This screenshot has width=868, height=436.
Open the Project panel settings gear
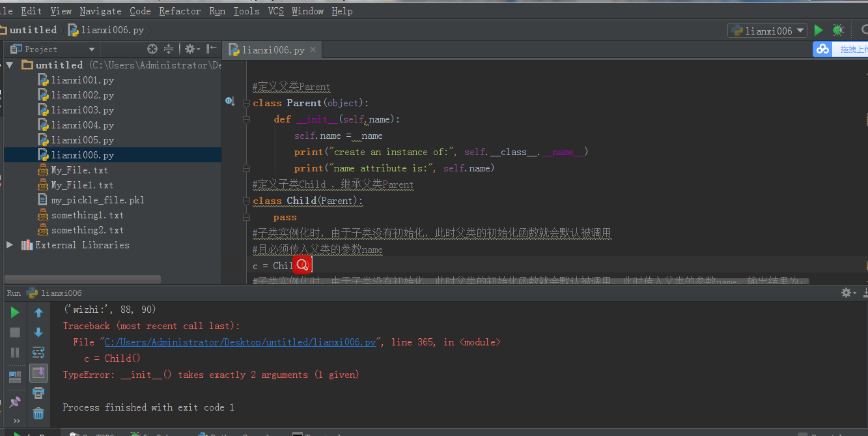click(191, 49)
